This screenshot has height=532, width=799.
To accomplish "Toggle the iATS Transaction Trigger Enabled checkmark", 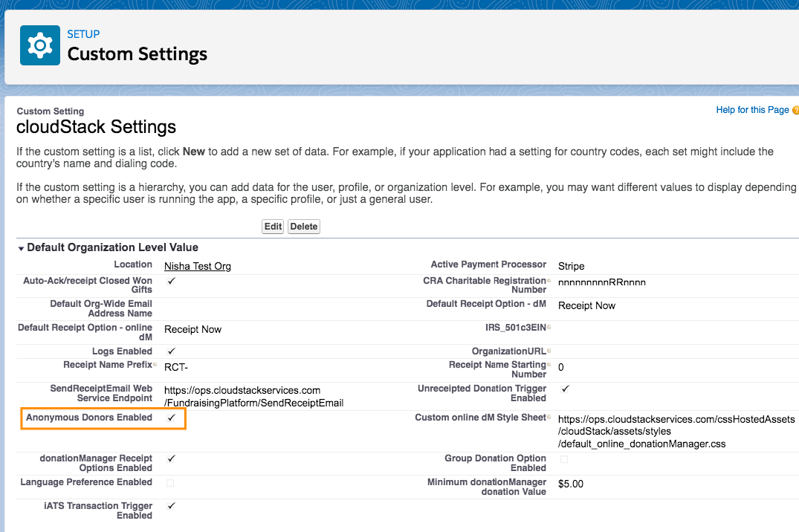I will click(x=171, y=506).
